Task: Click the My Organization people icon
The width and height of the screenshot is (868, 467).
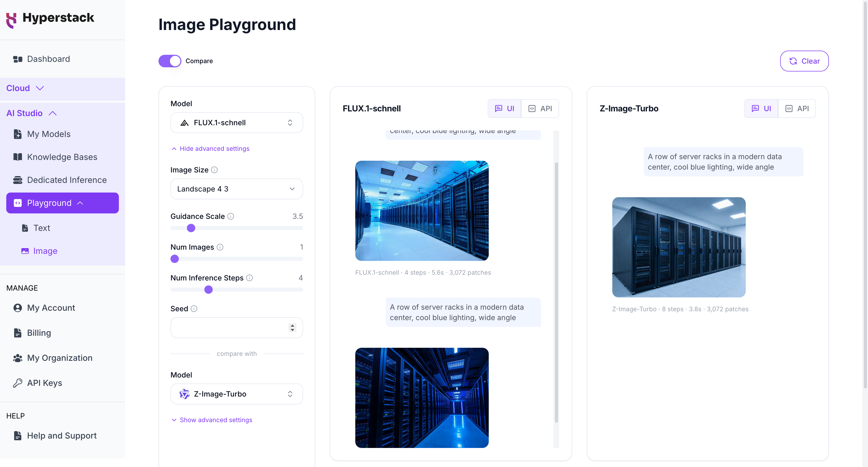Action: click(x=17, y=358)
